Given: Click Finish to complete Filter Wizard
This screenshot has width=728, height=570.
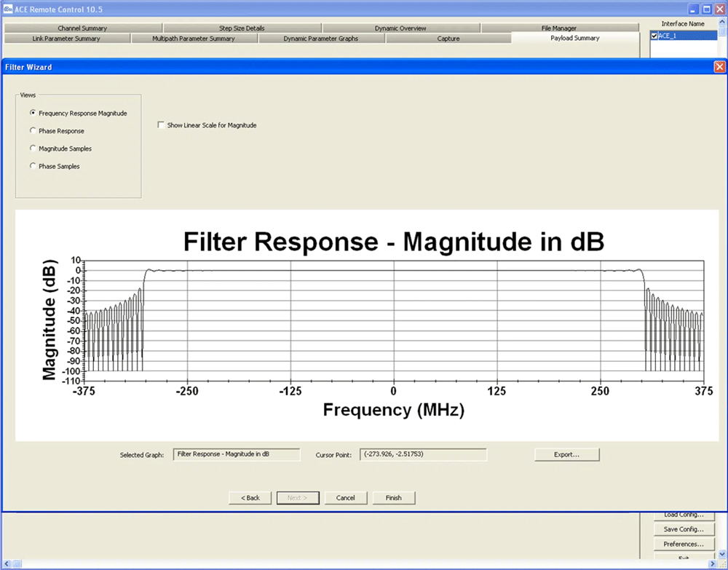Looking at the screenshot, I should pyautogui.click(x=393, y=498).
